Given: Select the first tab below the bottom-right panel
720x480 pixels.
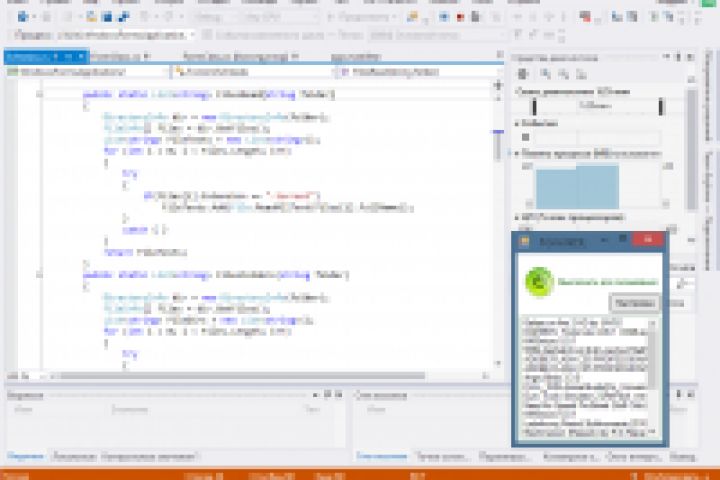Looking at the screenshot, I should point(381,456).
